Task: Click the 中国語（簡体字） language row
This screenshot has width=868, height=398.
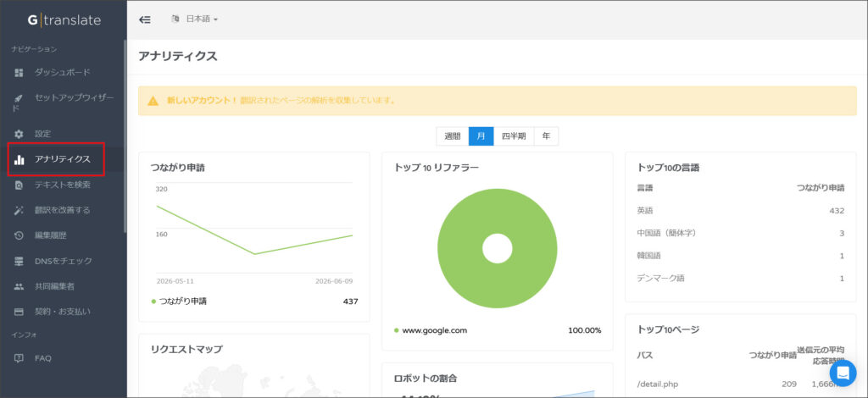Action: [x=741, y=233]
